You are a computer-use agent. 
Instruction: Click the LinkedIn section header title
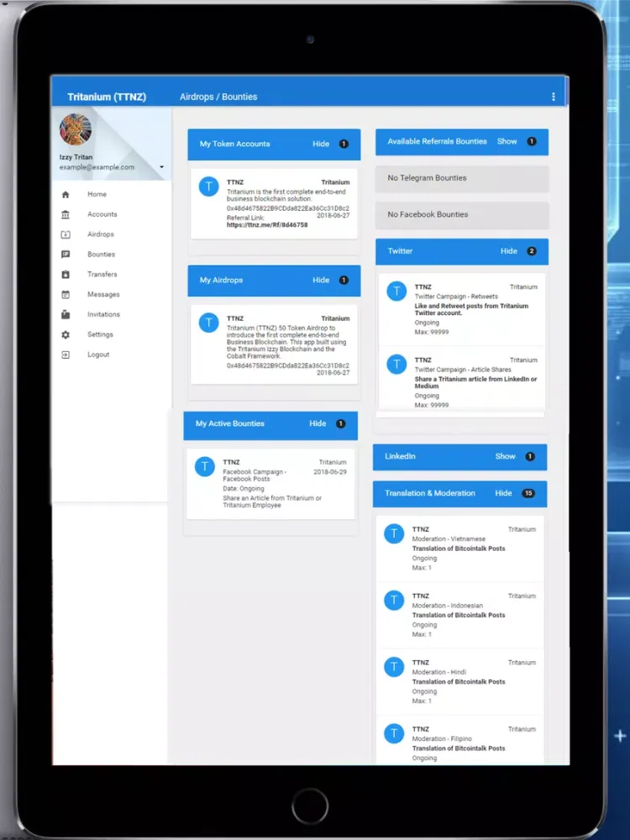point(400,456)
